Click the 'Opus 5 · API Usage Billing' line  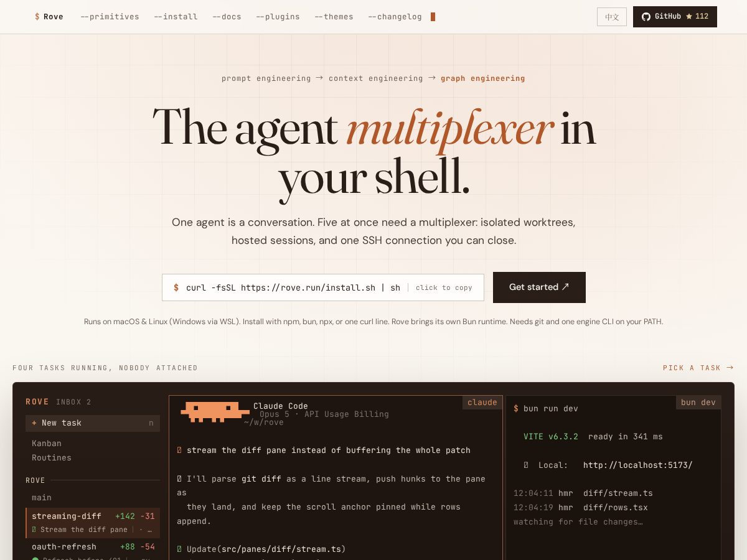coord(324,414)
